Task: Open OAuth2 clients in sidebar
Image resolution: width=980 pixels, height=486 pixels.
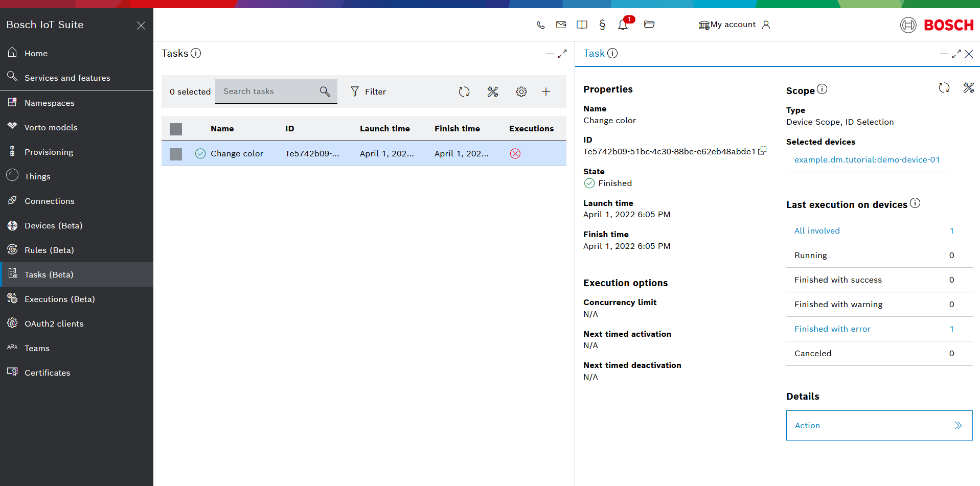Action: click(77, 323)
